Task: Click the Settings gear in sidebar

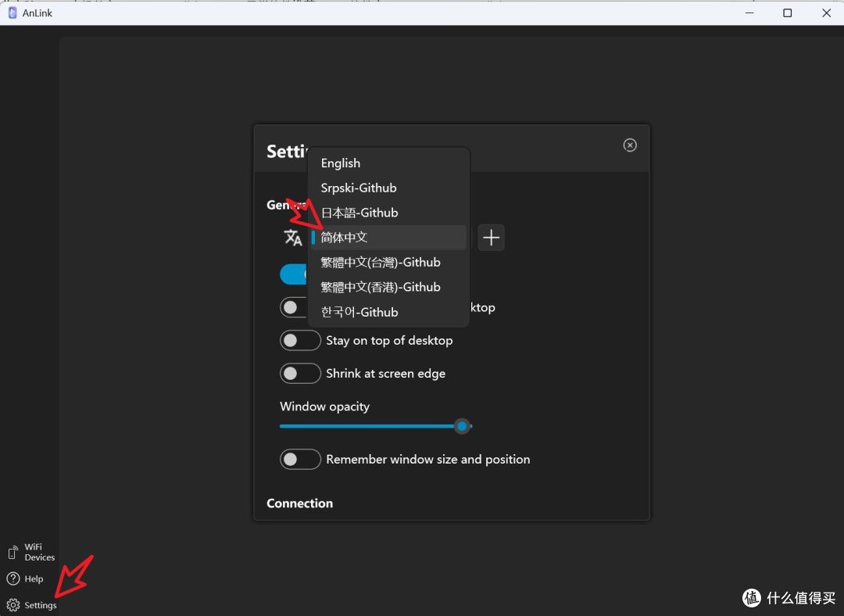Action: [x=31, y=605]
